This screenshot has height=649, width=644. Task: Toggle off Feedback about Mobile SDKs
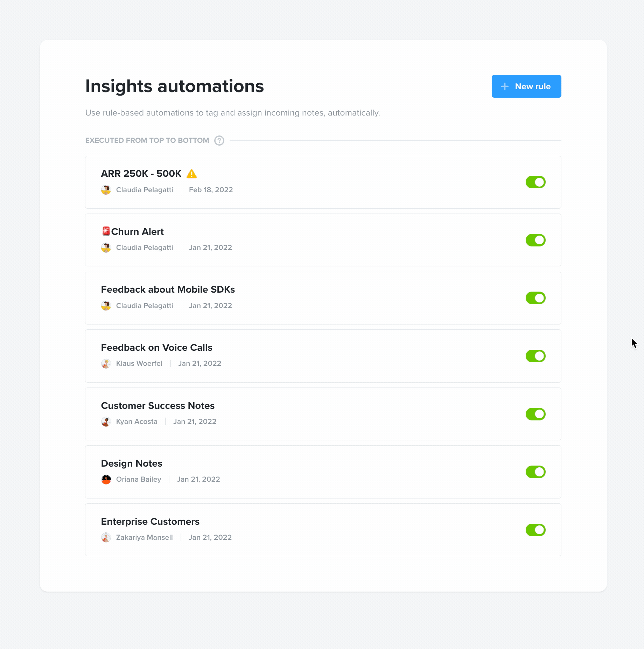[x=535, y=298]
